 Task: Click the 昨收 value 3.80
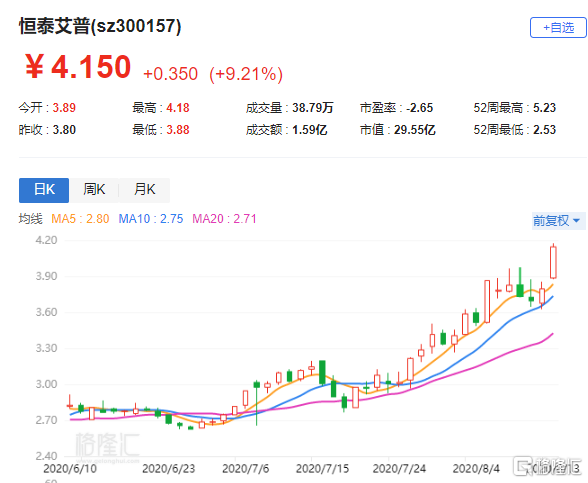(64, 130)
